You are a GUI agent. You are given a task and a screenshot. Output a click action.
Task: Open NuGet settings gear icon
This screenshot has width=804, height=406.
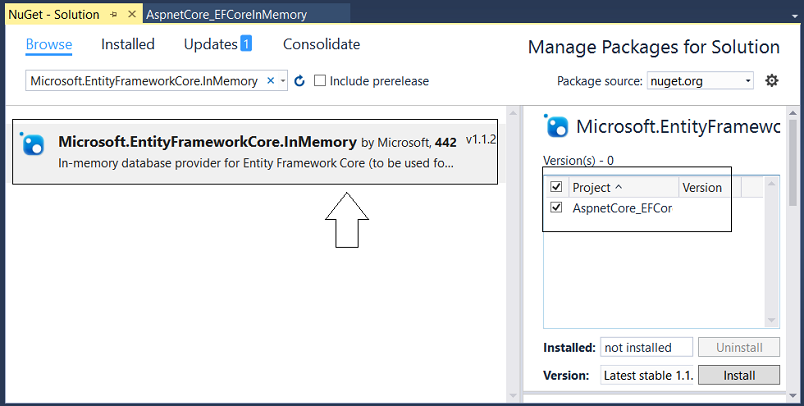coord(771,80)
